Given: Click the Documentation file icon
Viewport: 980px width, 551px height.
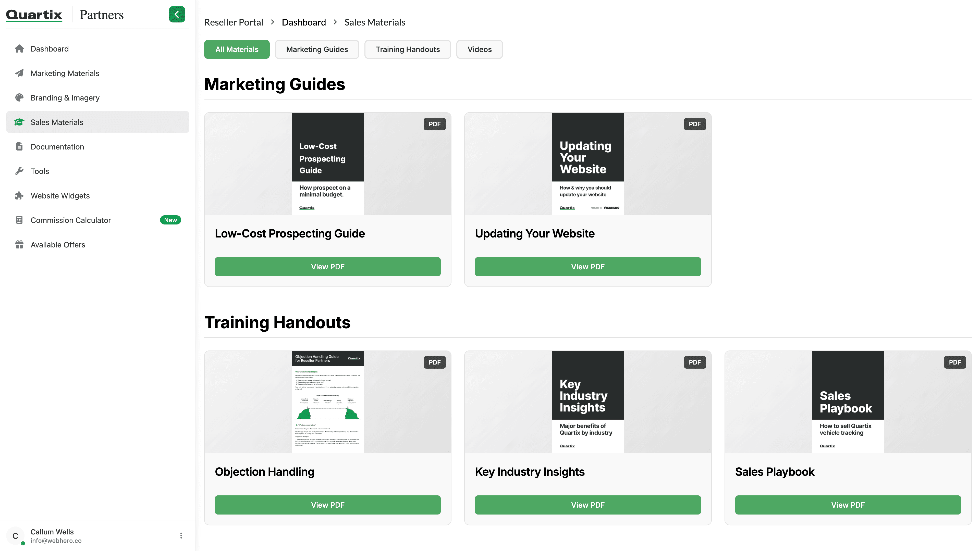Looking at the screenshot, I should (19, 146).
